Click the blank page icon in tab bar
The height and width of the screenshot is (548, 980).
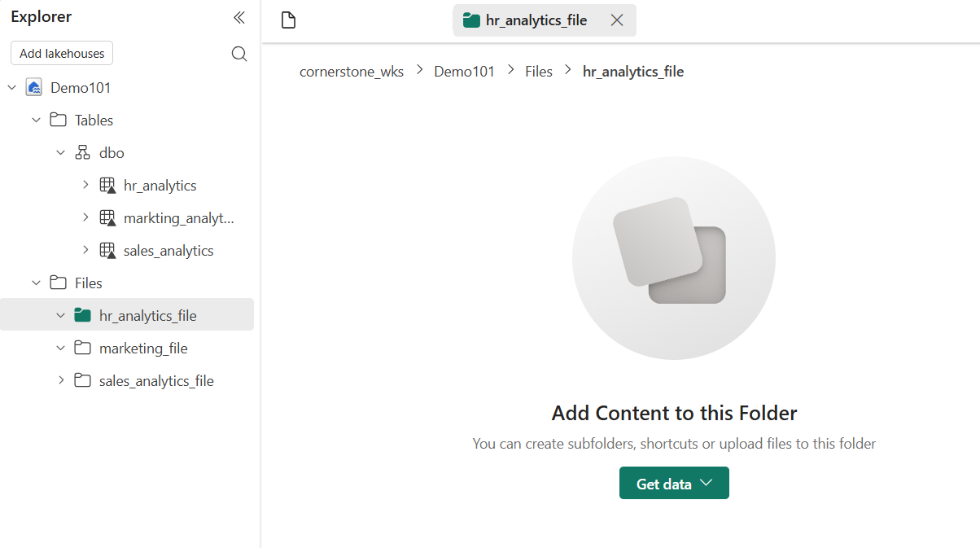[288, 20]
